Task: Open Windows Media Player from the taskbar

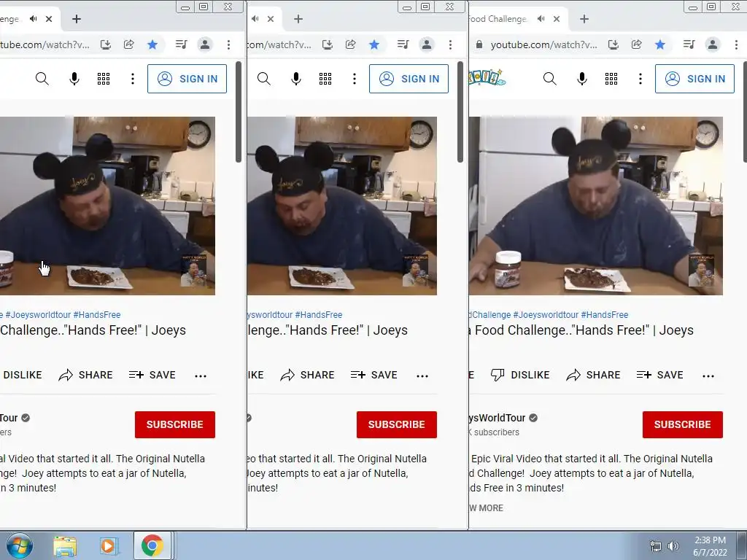Action: [108, 545]
